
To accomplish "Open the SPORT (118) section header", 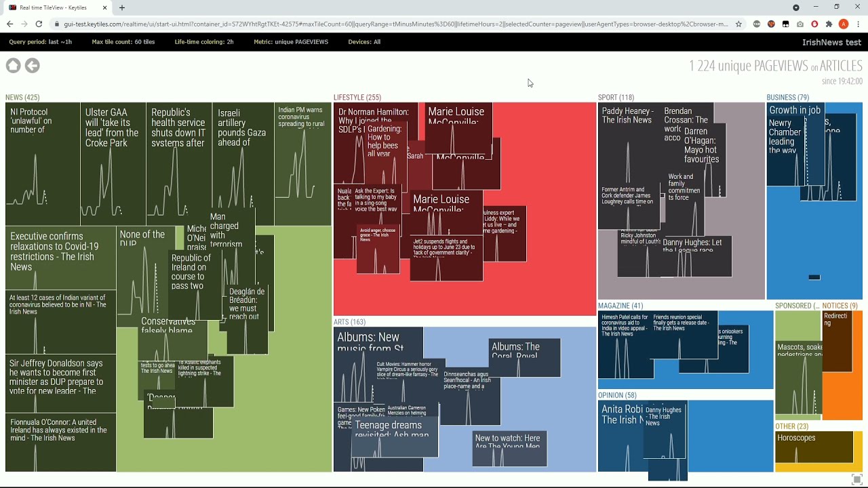I will [x=616, y=98].
